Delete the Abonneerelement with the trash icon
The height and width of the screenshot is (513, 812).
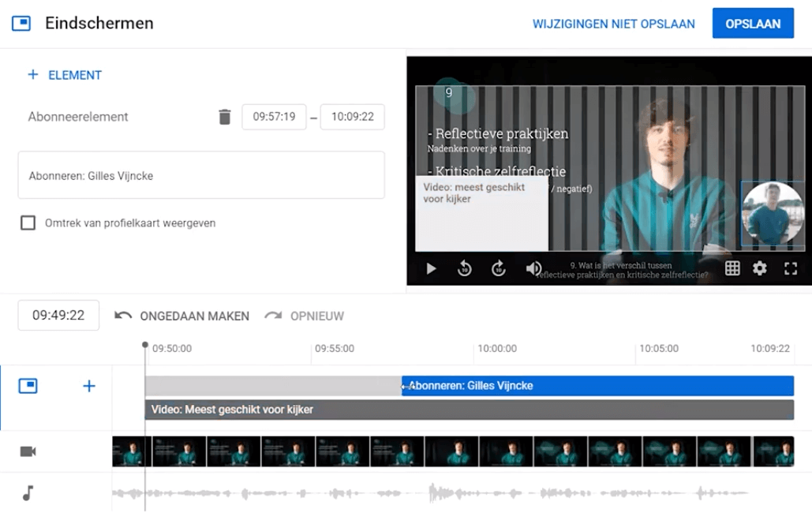tap(224, 117)
